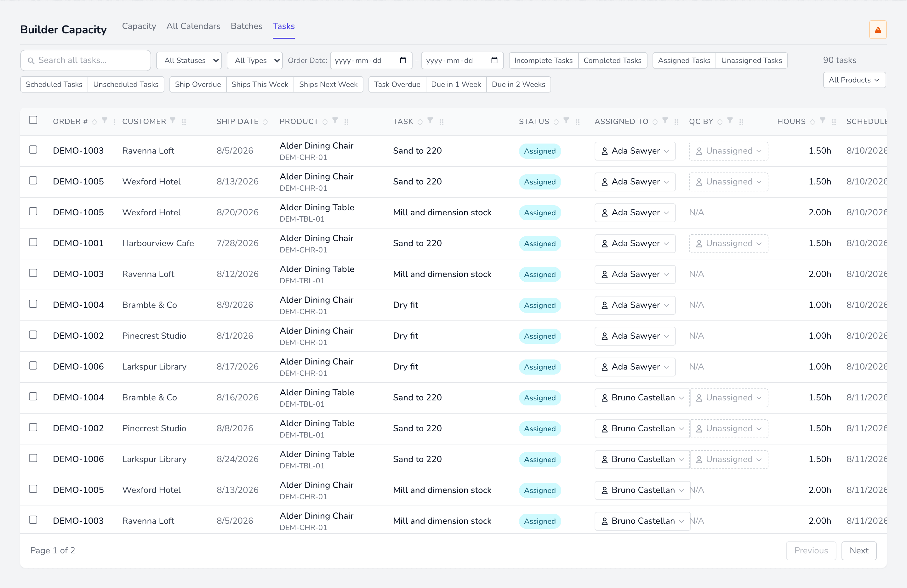907x588 pixels.
Task: Check the DEMO-1003 Ravenna Loft 8/5/2026 Sand row
Action: coord(33,150)
